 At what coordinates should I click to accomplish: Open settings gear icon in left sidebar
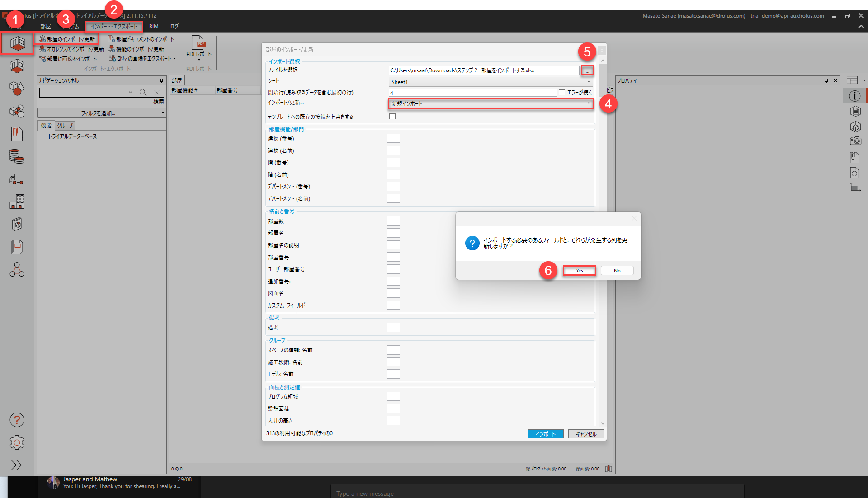coord(17,442)
